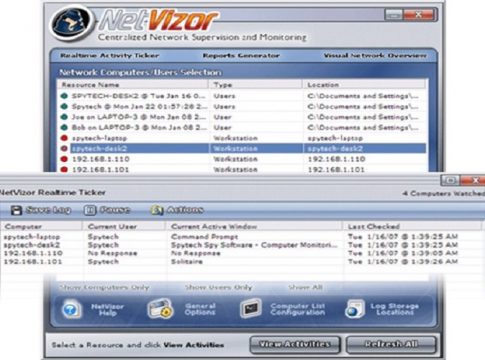Click the Refresh All button

391,344
